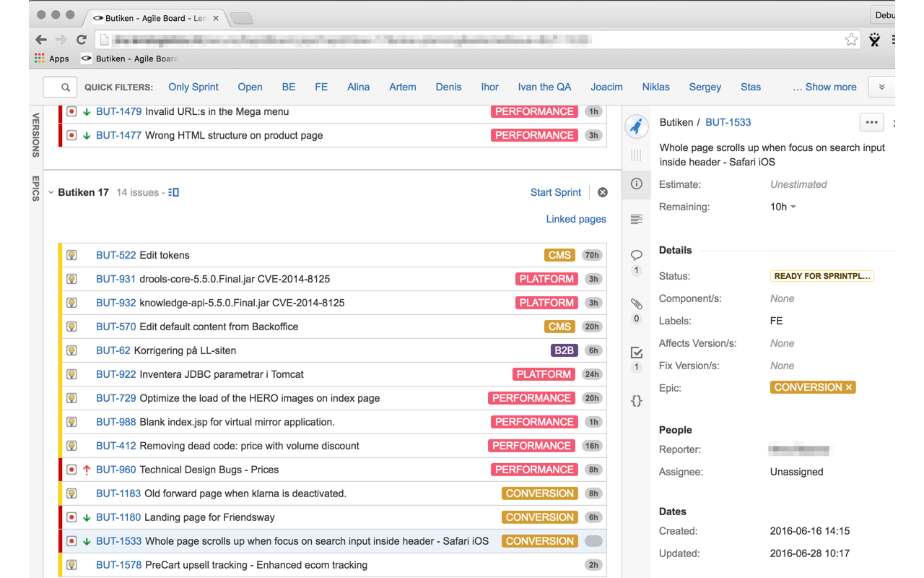This screenshot has width=924, height=578.
Task: Toggle the Denis quick filter
Action: (x=448, y=87)
